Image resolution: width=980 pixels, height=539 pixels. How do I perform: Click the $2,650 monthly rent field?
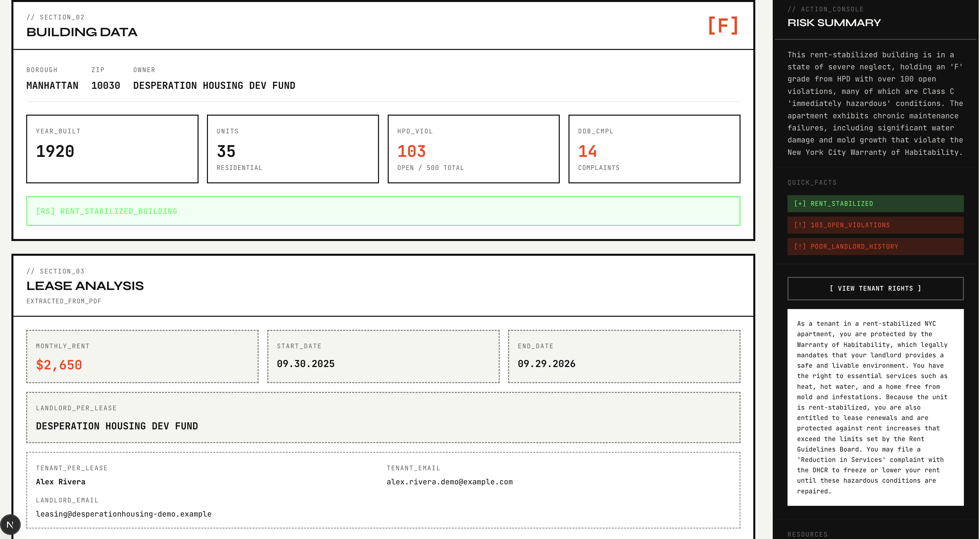coord(59,365)
